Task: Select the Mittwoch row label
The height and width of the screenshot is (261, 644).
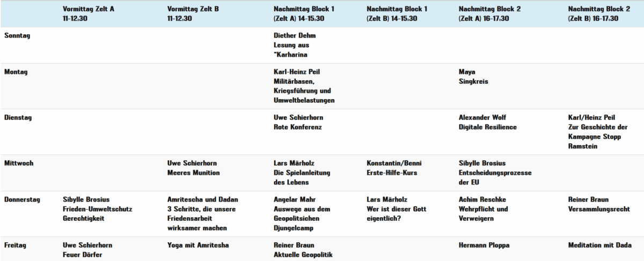Action: 18,163
